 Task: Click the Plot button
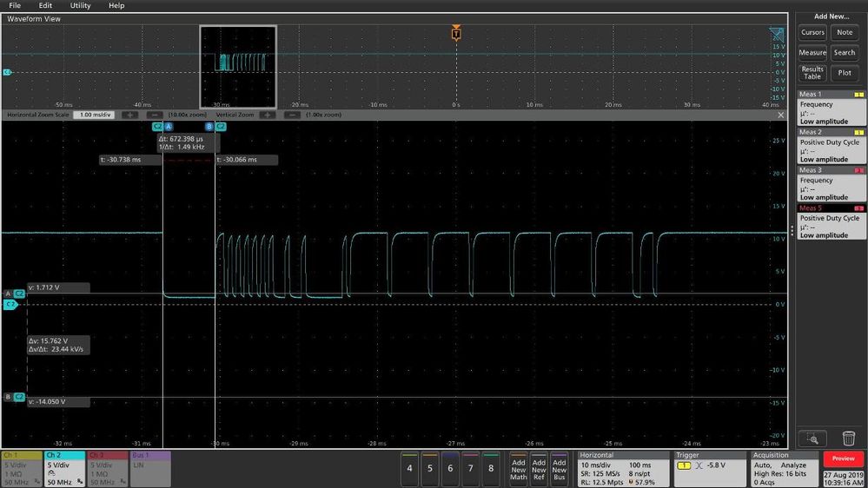(845, 73)
